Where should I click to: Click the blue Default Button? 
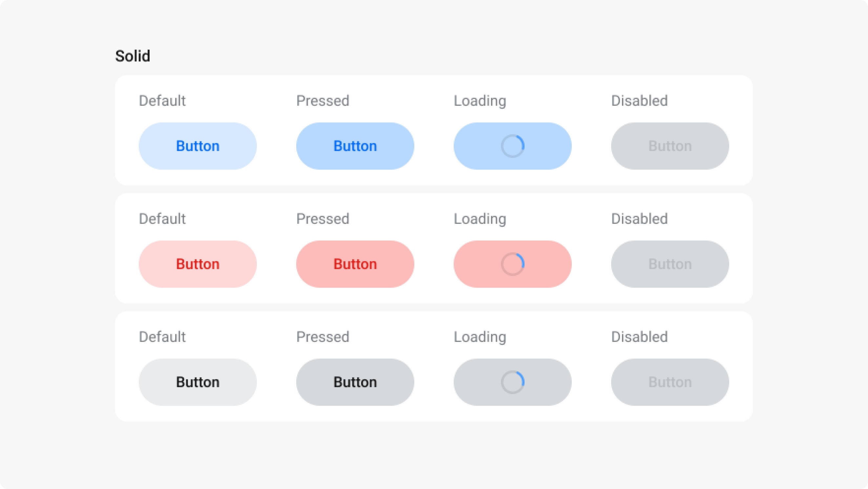(x=197, y=146)
